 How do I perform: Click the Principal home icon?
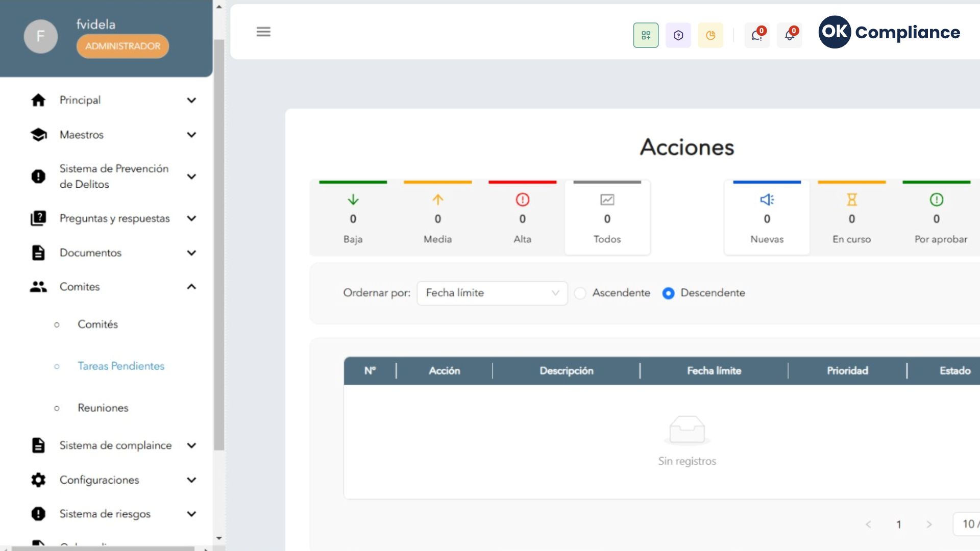click(38, 100)
